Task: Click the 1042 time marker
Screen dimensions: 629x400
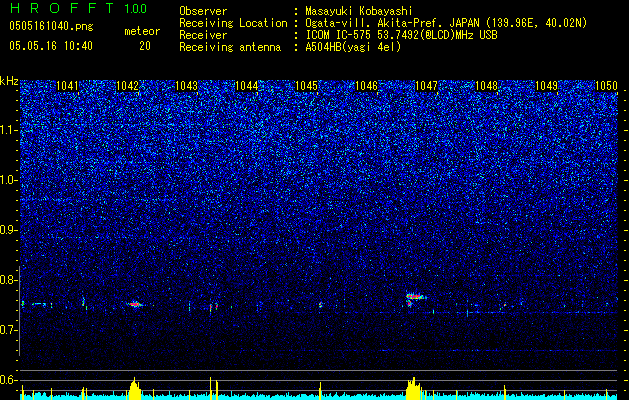Action: coord(127,86)
